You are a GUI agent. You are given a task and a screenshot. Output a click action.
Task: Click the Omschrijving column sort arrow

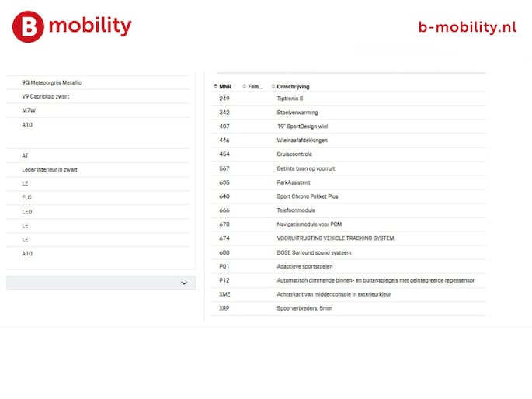[x=272, y=86]
